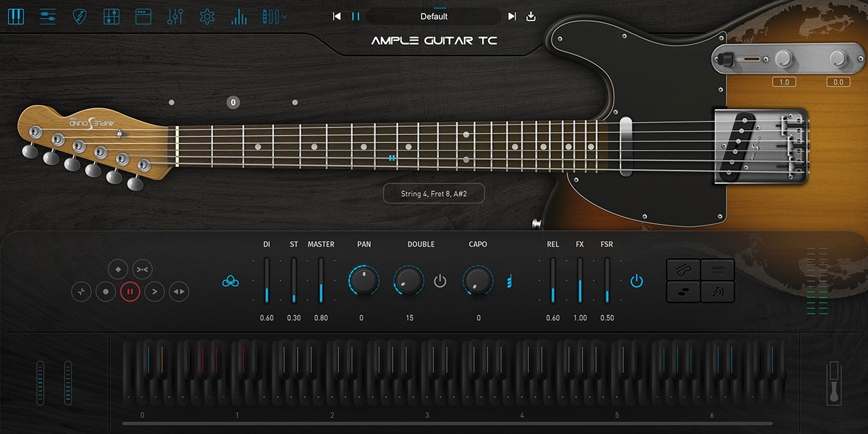Click the blue pause icon beside the preset name
868x434 pixels.
click(355, 16)
